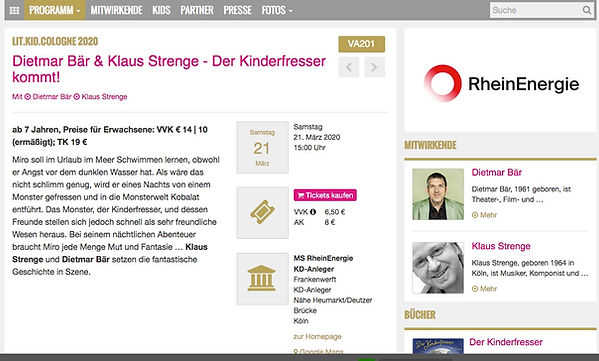Focus the Suche search field
The width and height of the screenshot is (599, 361).
[535, 10]
